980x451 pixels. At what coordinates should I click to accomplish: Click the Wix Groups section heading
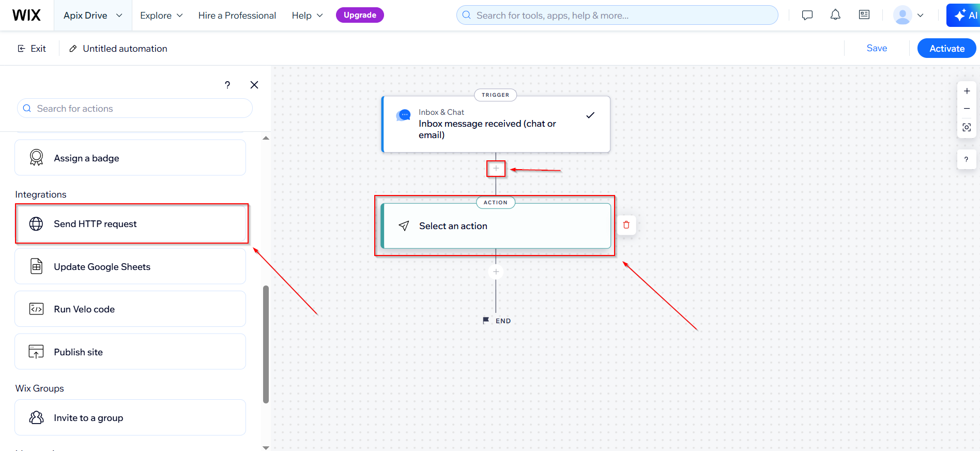[40, 388]
